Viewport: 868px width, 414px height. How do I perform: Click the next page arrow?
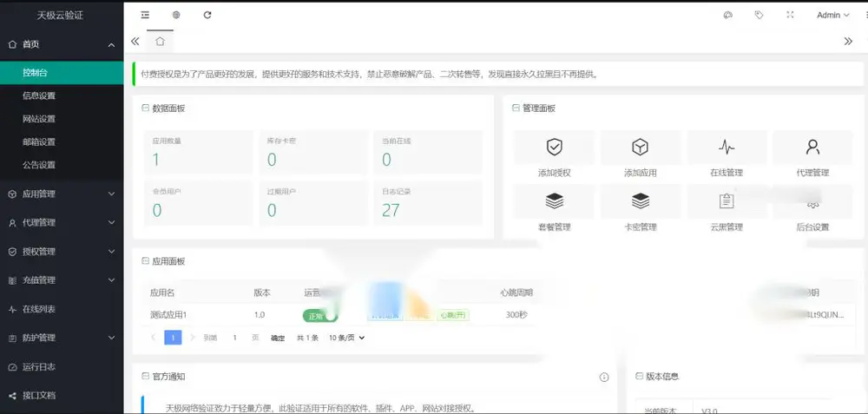click(x=193, y=337)
